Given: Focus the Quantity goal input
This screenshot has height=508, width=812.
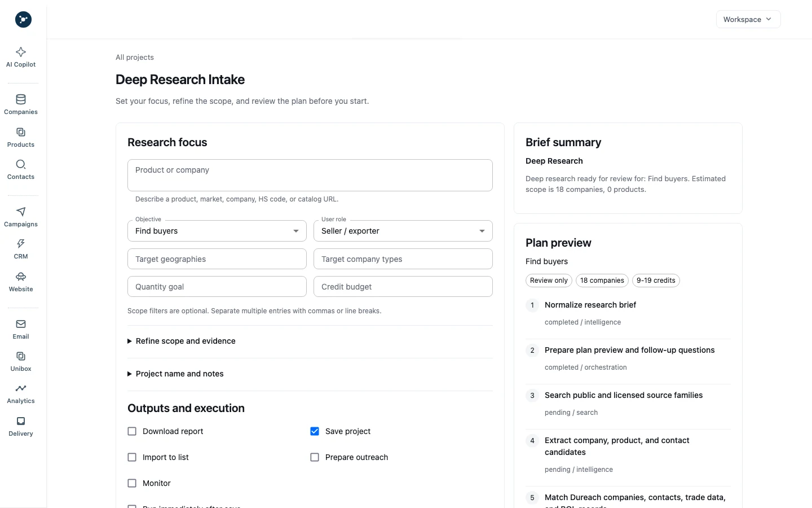Looking at the screenshot, I should point(217,287).
